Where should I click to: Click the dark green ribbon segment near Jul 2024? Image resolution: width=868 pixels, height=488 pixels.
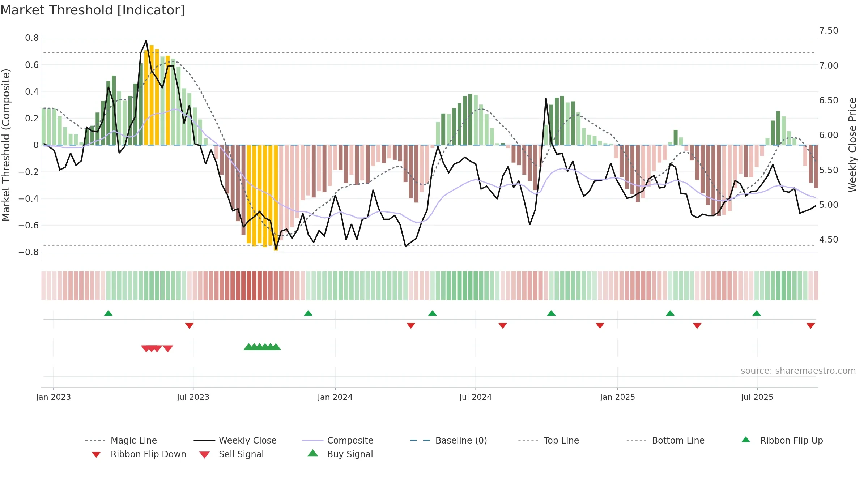pyautogui.click(x=470, y=286)
